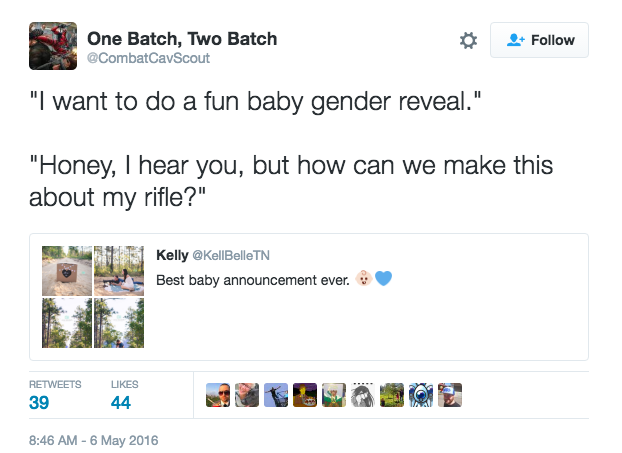Open bottom-left quoted photo of trees
Screen dimensions: 622x453
67,322
